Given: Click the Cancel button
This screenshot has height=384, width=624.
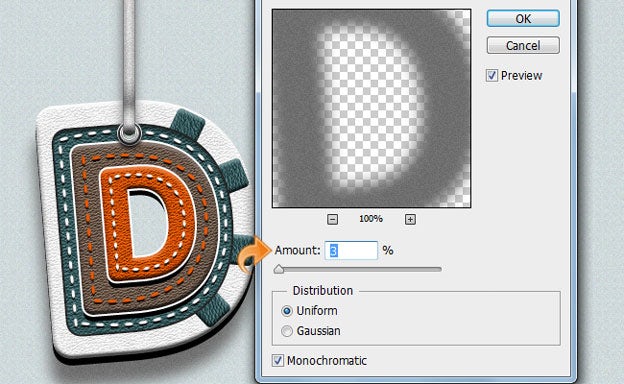Looking at the screenshot, I should (x=523, y=45).
